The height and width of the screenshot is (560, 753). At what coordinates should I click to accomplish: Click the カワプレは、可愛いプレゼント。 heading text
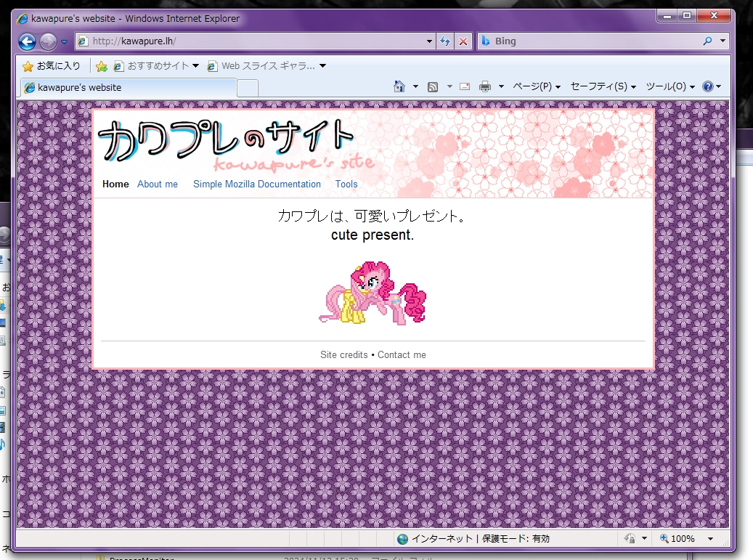(373, 216)
